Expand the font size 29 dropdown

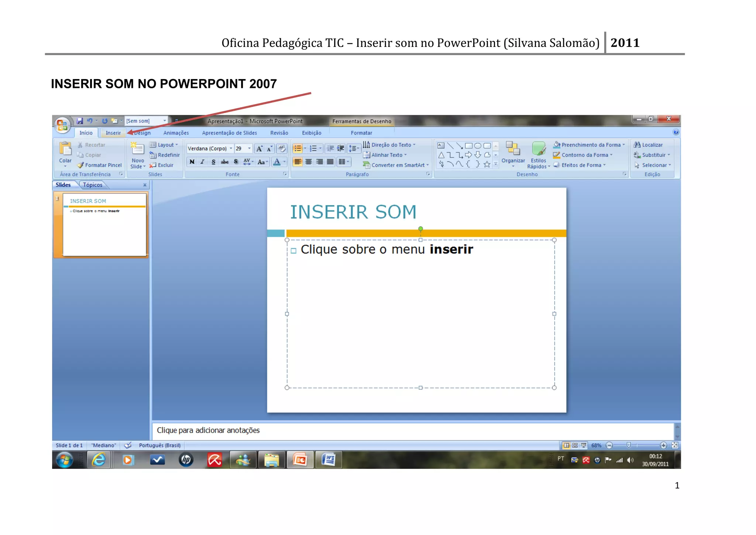coord(250,149)
